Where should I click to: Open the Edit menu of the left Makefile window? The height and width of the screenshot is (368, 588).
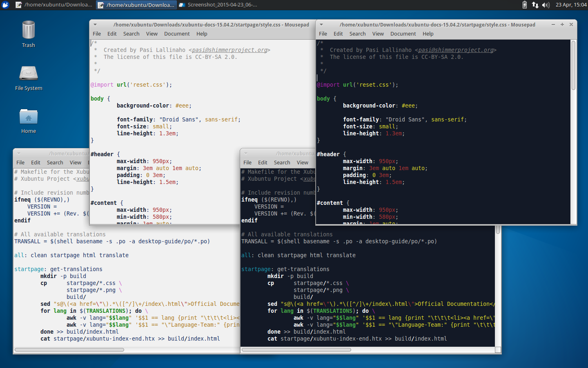[x=36, y=162]
